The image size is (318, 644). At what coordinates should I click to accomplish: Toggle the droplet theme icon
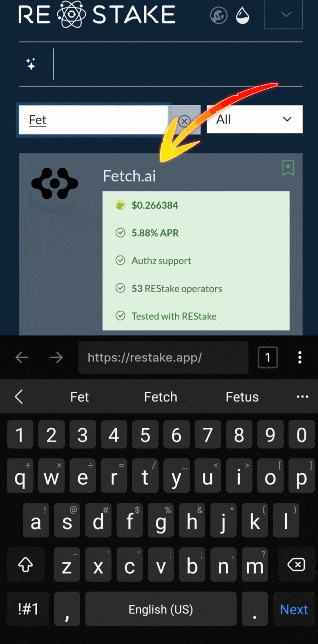[x=243, y=16]
